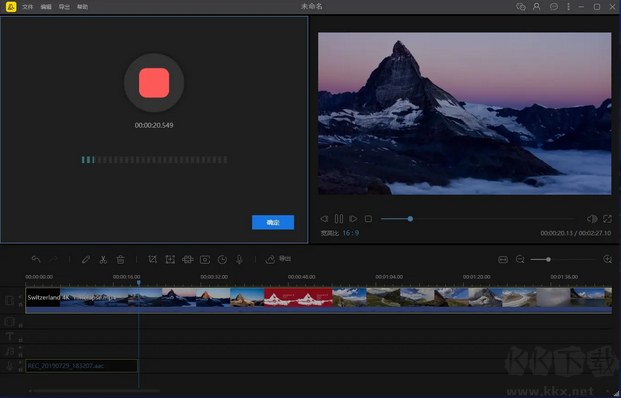Click the pencil edit icon
Viewport: 621px width, 398px height.
86,259
